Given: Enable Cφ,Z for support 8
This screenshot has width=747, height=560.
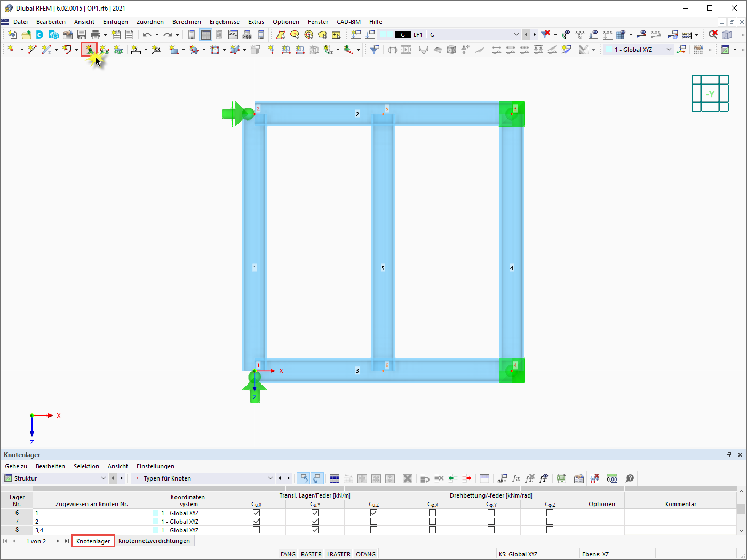Looking at the screenshot, I should pos(550,530).
